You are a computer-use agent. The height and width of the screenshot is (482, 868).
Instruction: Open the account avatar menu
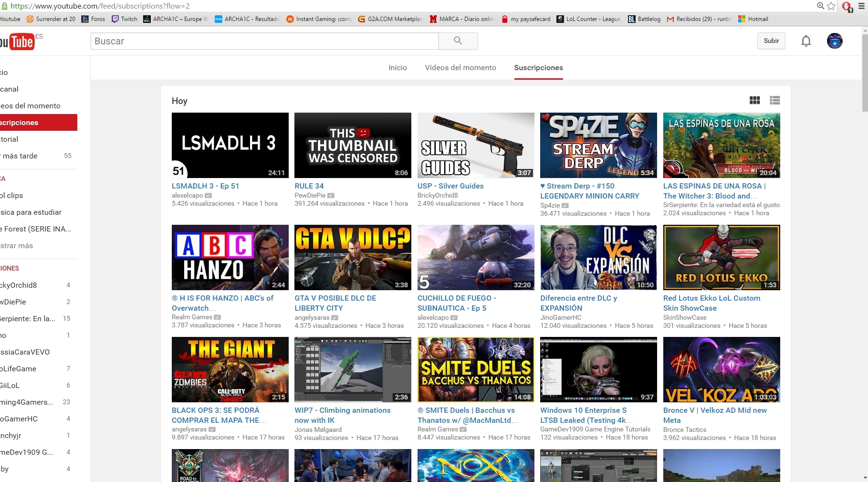(835, 41)
